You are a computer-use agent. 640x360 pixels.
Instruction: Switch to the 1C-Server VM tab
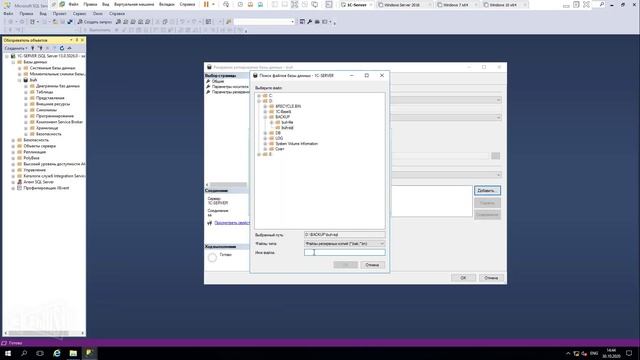pos(356,5)
